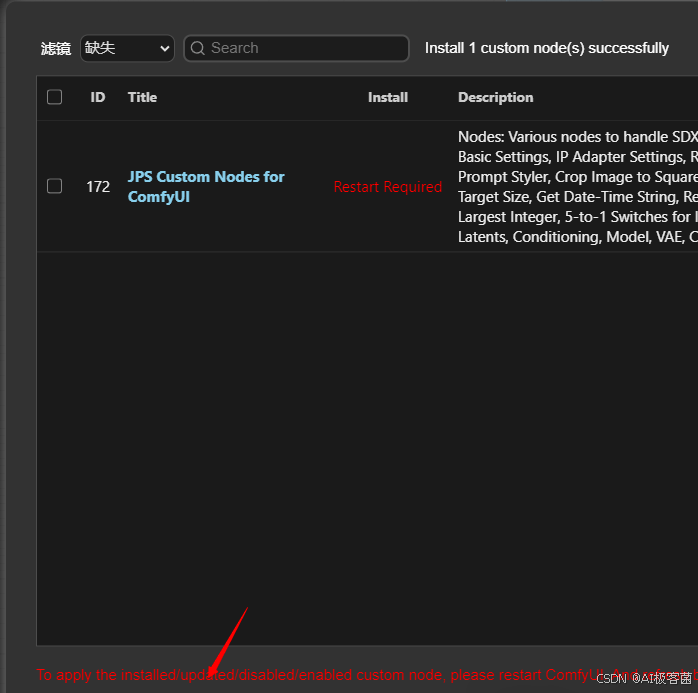
Task: Click the red Restart Required status text
Action: [388, 186]
